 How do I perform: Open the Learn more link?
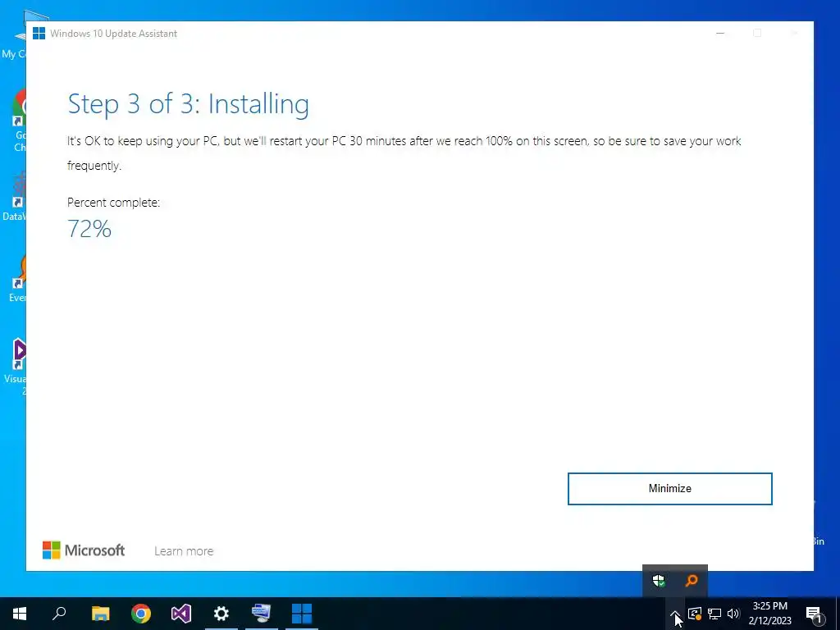184,550
